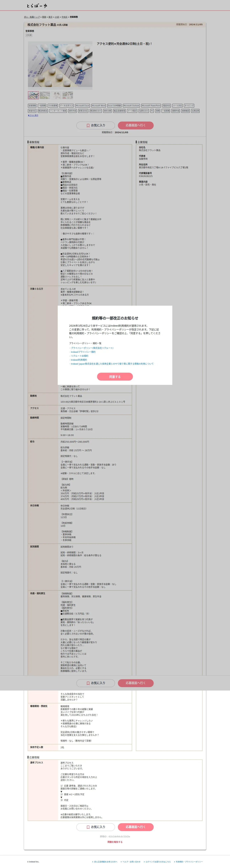Click the その他事務 tag chip
Screen dimensions: 230x868
53,106
